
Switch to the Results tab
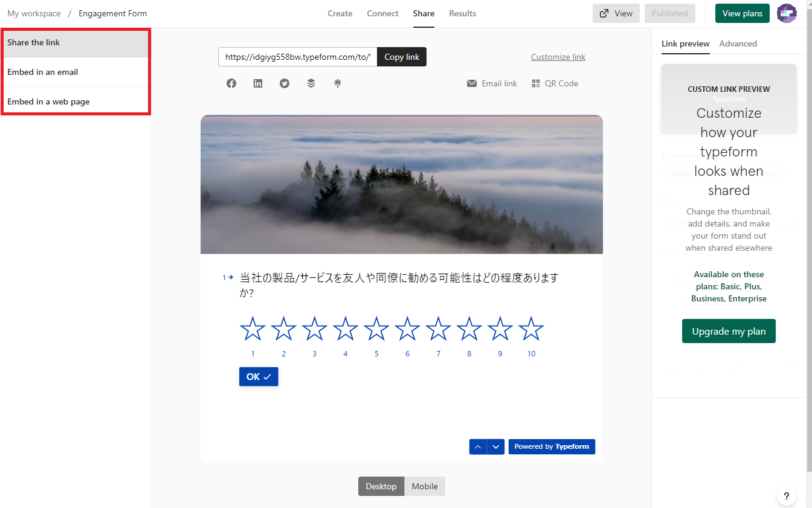pos(462,13)
